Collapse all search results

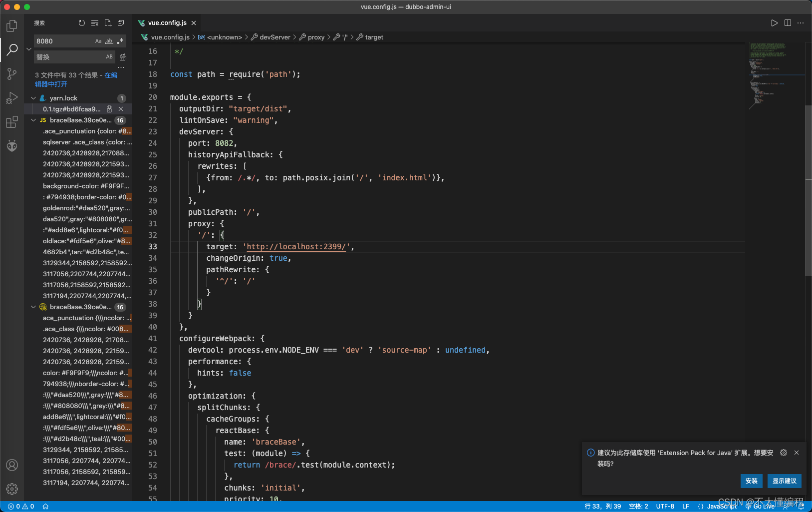(121, 23)
